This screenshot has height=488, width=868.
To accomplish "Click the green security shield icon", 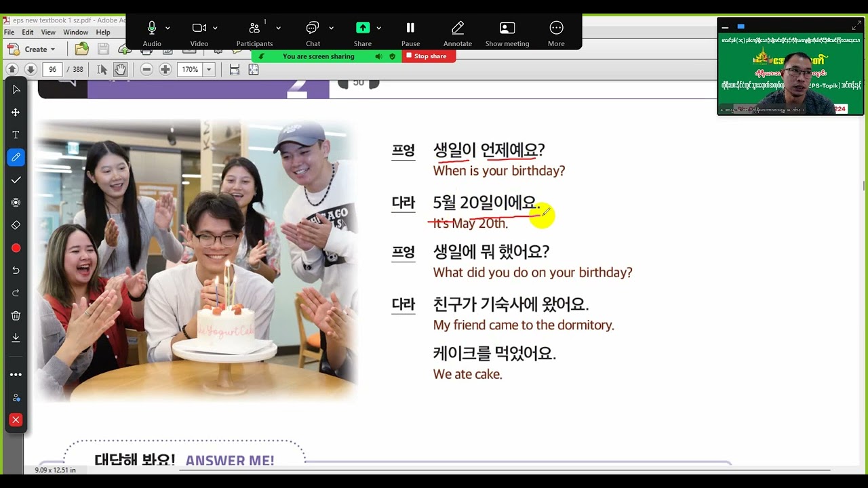I will pyautogui.click(x=392, y=56).
